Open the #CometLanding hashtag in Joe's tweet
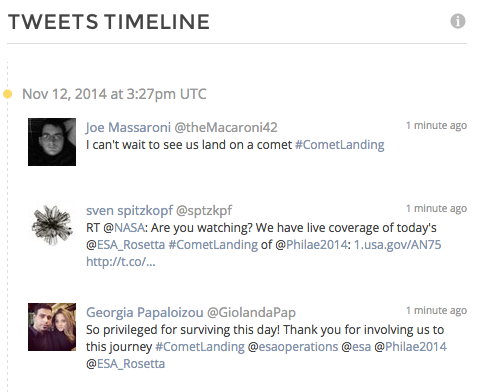The width and height of the screenshot is (483, 392). coord(340,145)
